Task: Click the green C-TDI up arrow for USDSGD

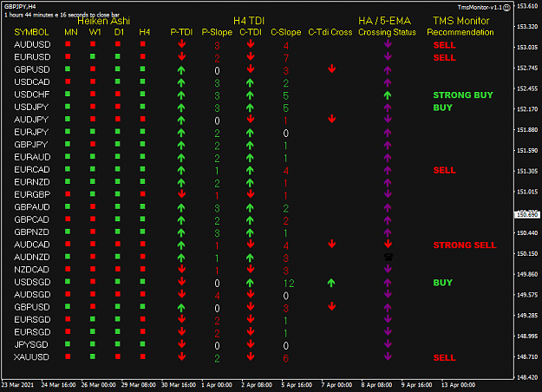Action: click(x=250, y=283)
